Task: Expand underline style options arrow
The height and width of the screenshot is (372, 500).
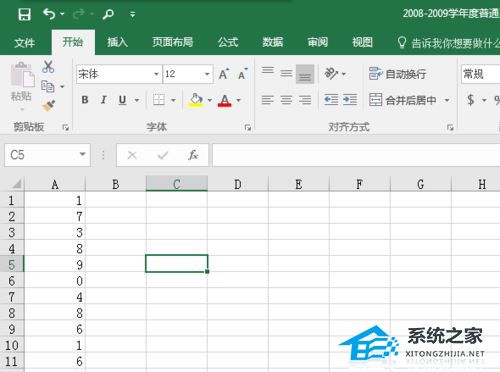Action: (137, 100)
